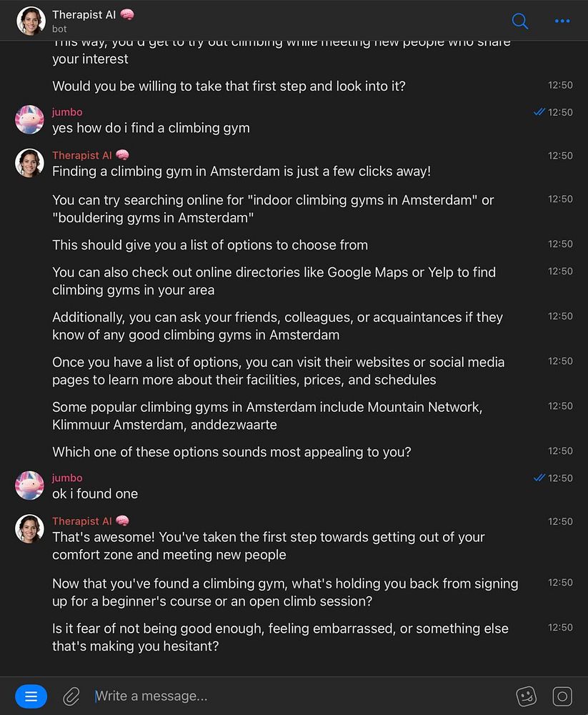Click the message listing Mountain Network and Klimmuur
588x715 pixels.
click(266, 415)
